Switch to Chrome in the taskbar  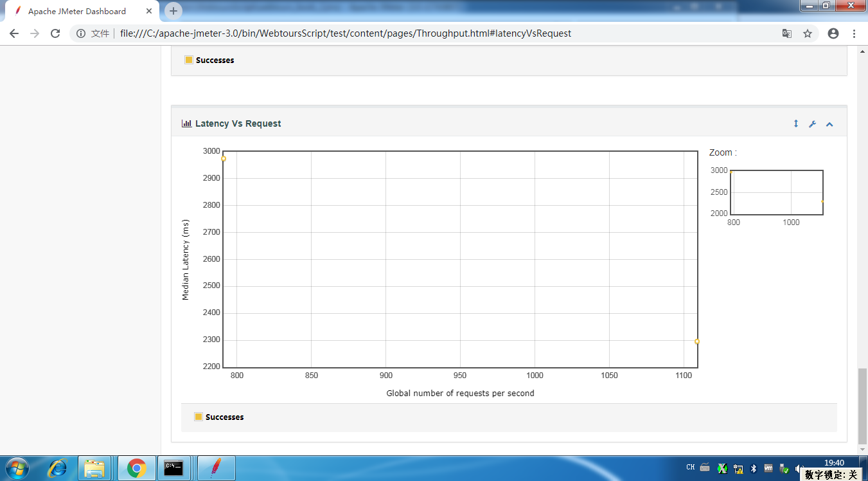click(x=136, y=468)
